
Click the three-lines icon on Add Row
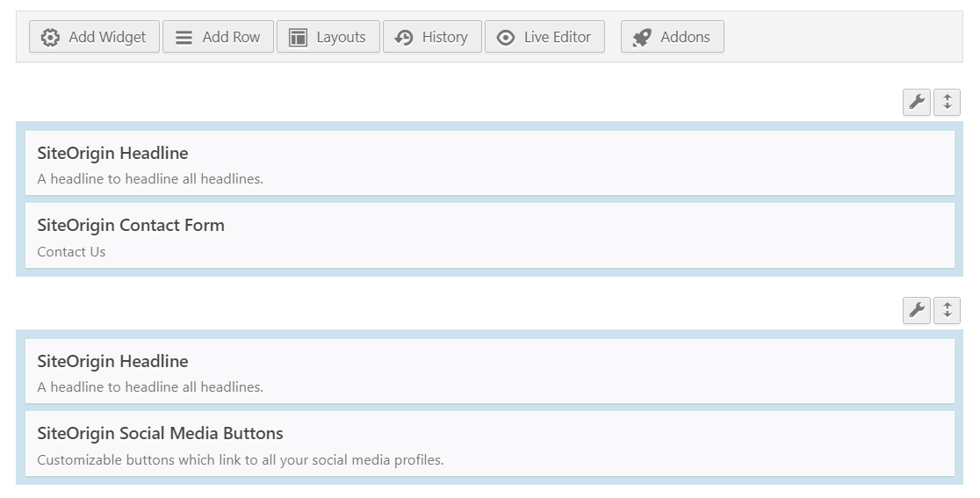point(184,37)
